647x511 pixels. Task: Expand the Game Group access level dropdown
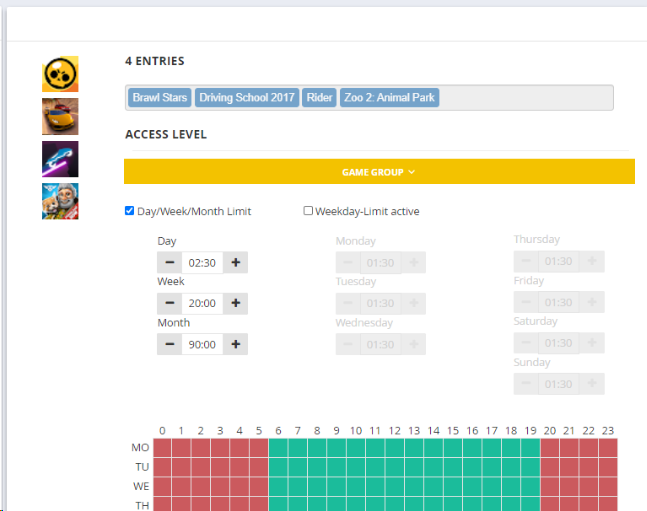[x=379, y=172]
